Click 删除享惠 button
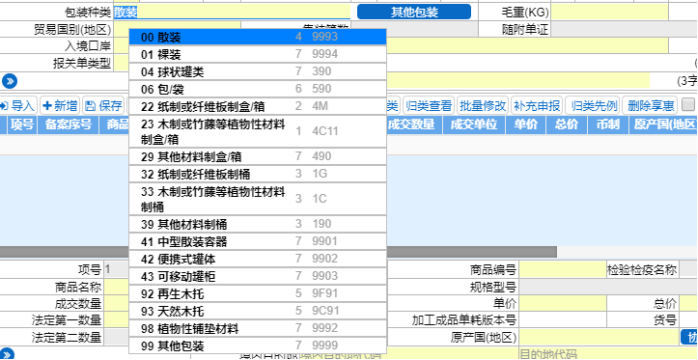This screenshot has height=360, width=698. pos(650,105)
